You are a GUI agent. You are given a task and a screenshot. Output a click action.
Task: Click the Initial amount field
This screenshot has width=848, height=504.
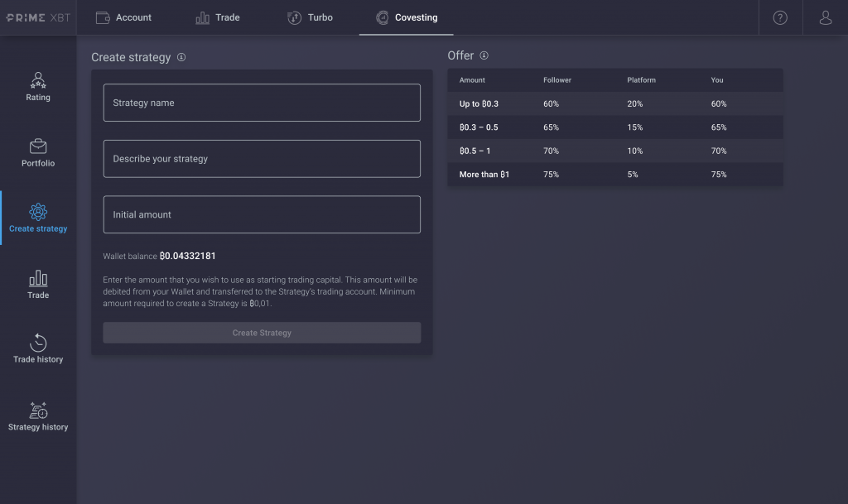tap(262, 214)
